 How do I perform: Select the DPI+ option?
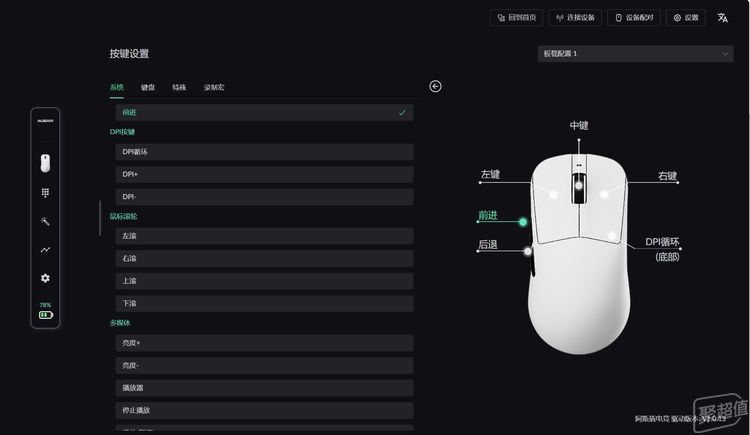point(265,174)
